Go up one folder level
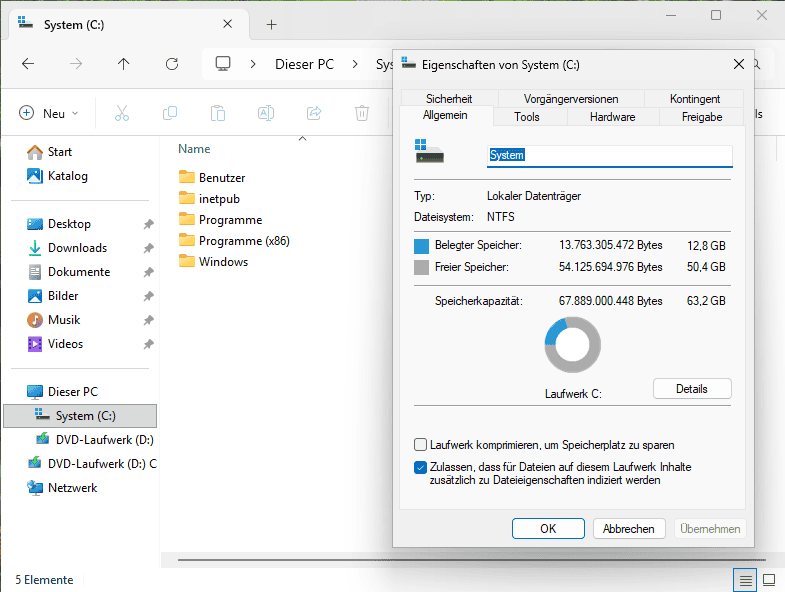Screen dimensions: 785x592 click(124, 64)
